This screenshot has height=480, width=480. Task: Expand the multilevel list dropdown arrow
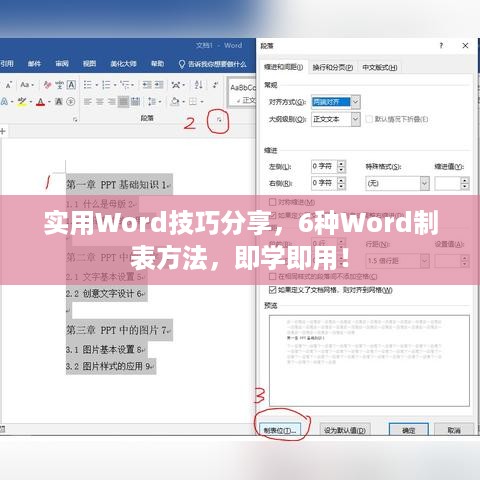133,85
